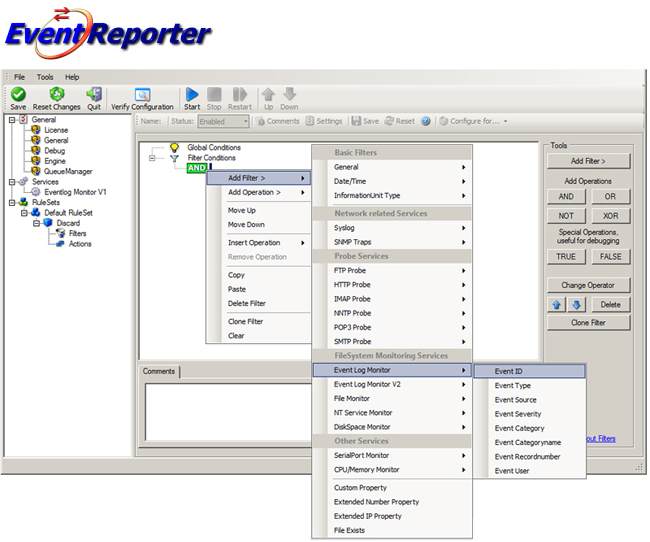650x542 pixels.
Task: Click the XOR operation button
Action: point(610,216)
